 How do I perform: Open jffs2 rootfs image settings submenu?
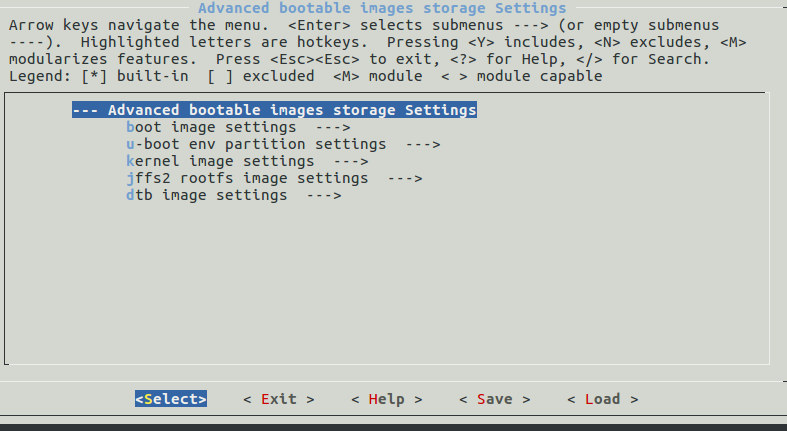(274, 178)
